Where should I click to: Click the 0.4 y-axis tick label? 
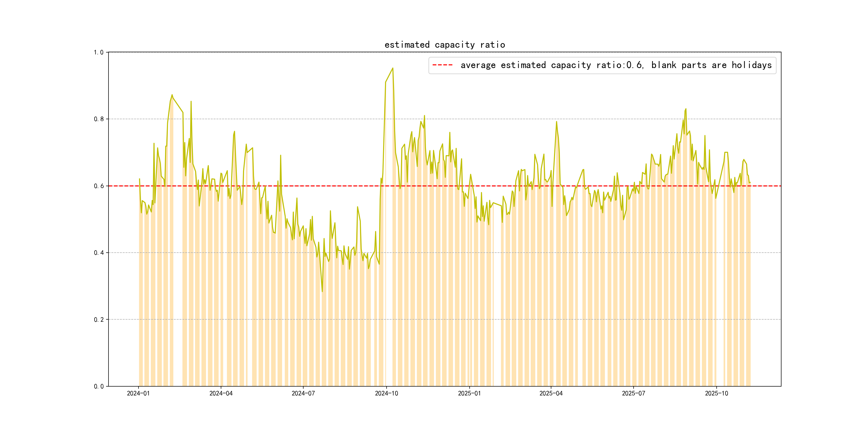pos(98,253)
